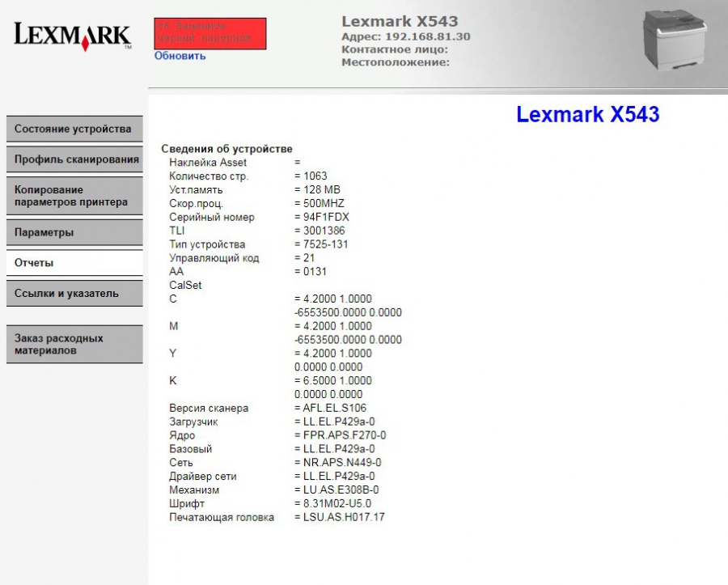728x585 pixels.
Task: Click the red black cartridge warning indicator
Action: [x=209, y=32]
